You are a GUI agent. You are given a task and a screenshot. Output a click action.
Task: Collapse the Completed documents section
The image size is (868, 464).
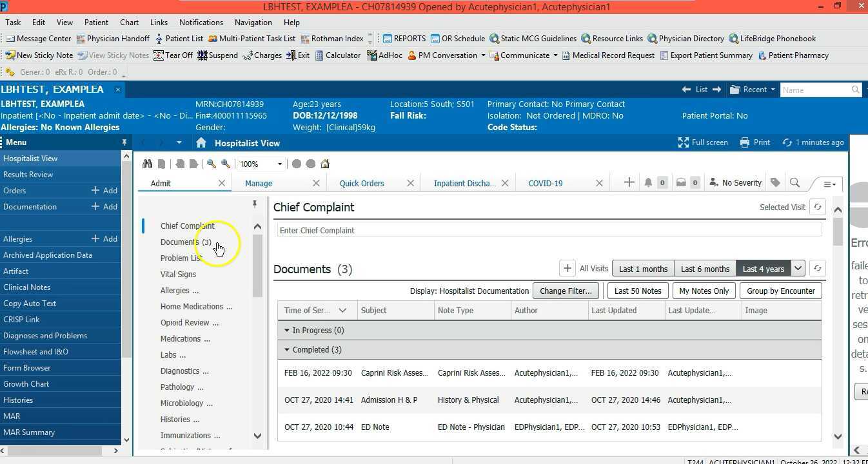[x=286, y=349]
